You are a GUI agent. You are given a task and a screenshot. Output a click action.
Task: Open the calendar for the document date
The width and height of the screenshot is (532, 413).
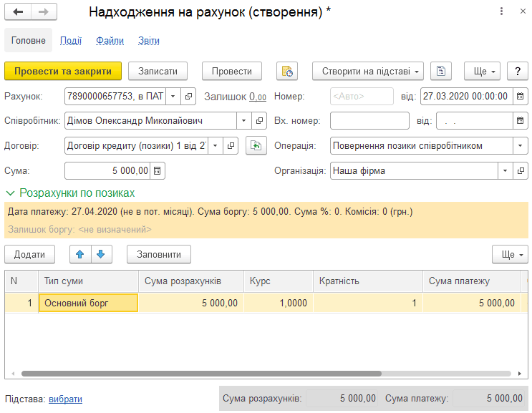click(x=520, y=97)
